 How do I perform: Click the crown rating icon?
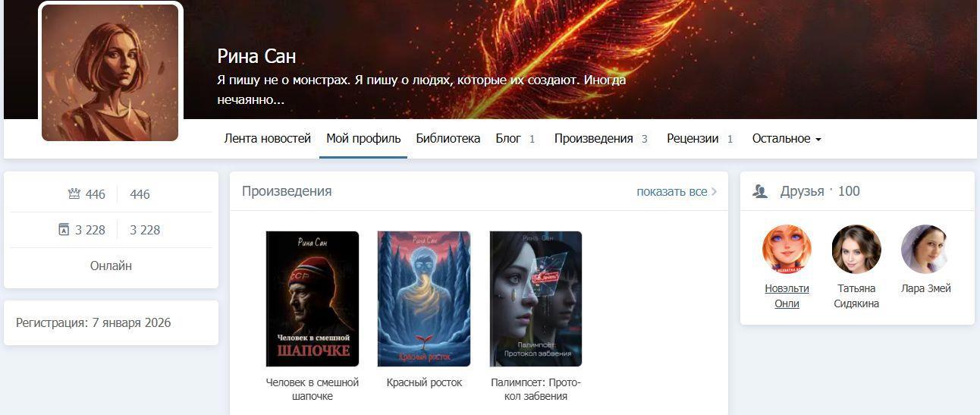[74, 194]
